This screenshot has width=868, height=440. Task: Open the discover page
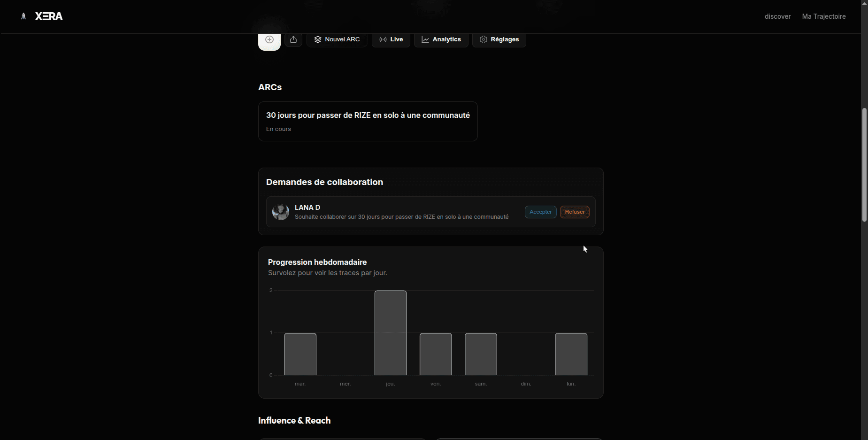point(777,16)
